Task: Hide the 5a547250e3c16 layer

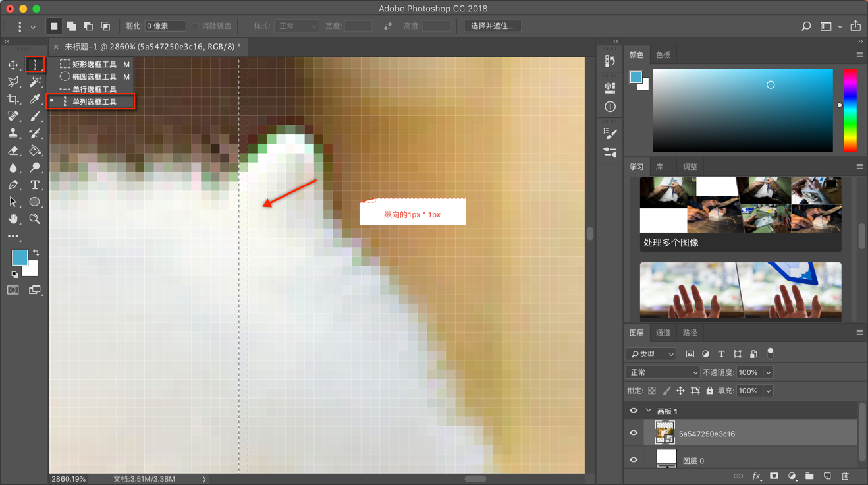Action: click(x=634, y=434)
